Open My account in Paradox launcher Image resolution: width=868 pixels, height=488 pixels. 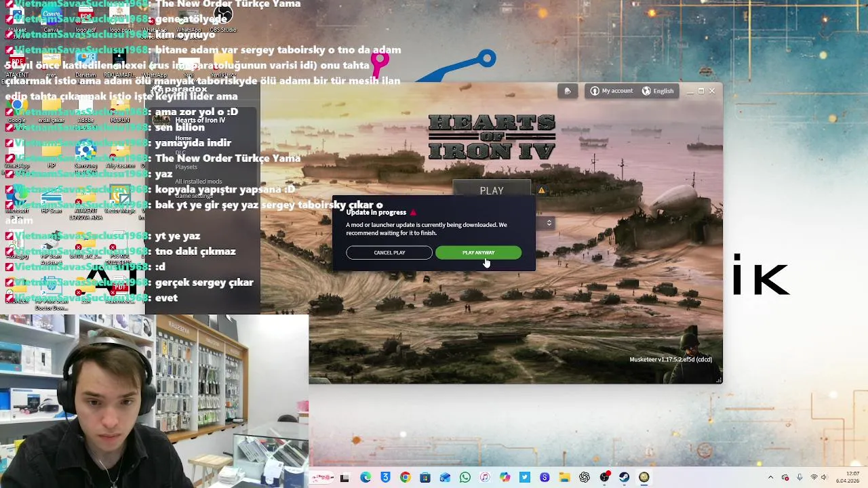click(x=612, y=91)
